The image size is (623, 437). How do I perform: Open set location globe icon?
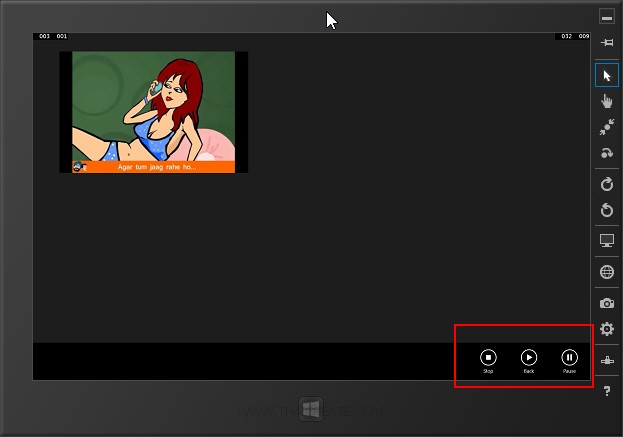[607, 272]
